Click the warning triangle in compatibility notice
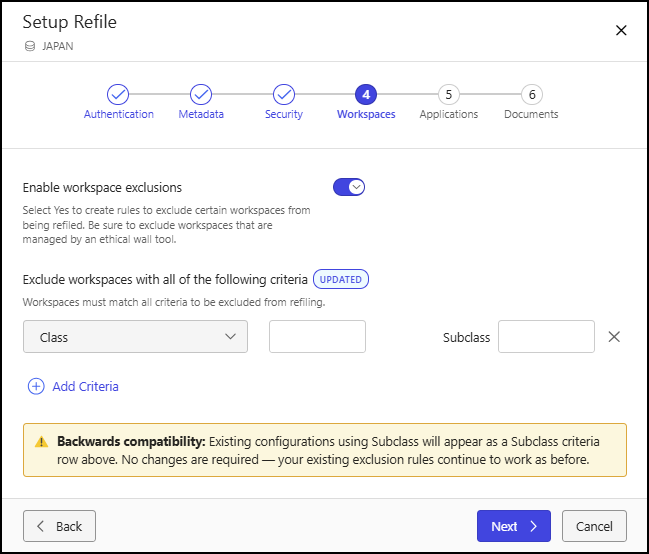This screenshot has width=649, height=554. pos(41,442)
